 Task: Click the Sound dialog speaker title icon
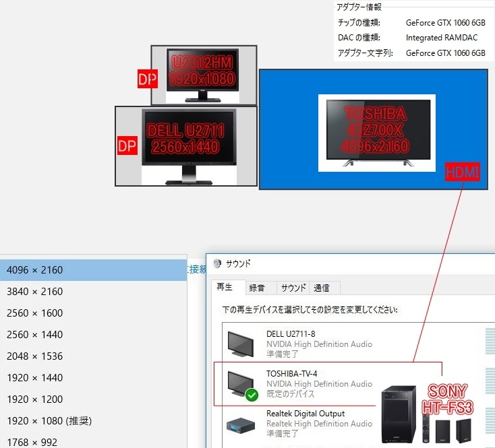click(217, 263)
